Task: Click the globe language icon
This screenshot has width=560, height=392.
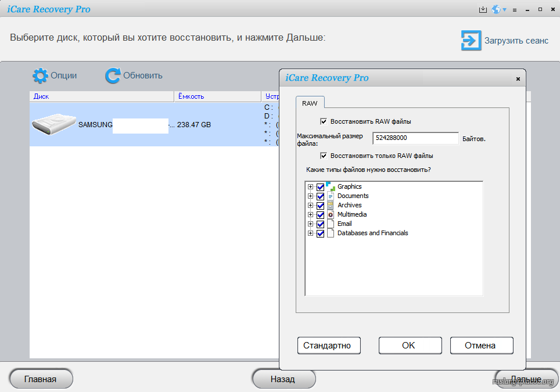Action: click(496, 10)
